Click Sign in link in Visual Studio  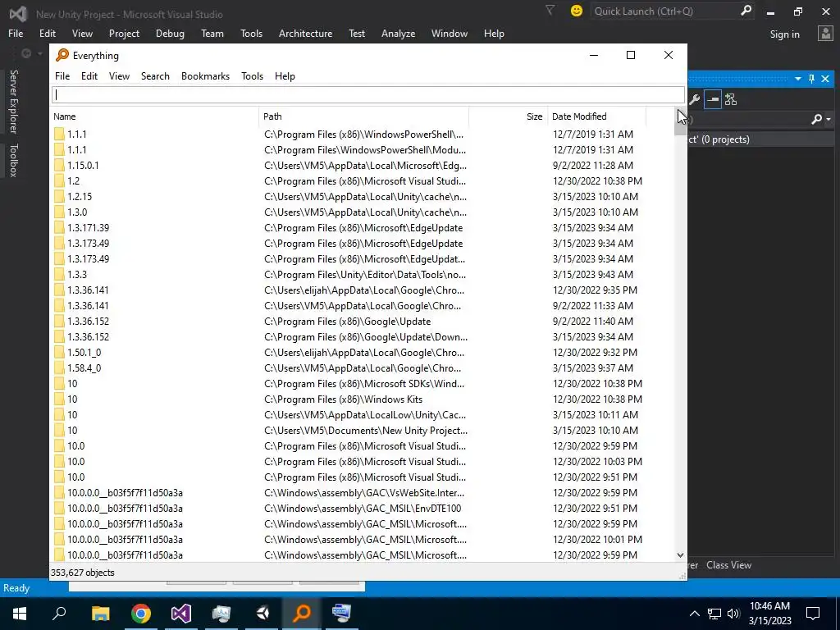pos(784,34)
